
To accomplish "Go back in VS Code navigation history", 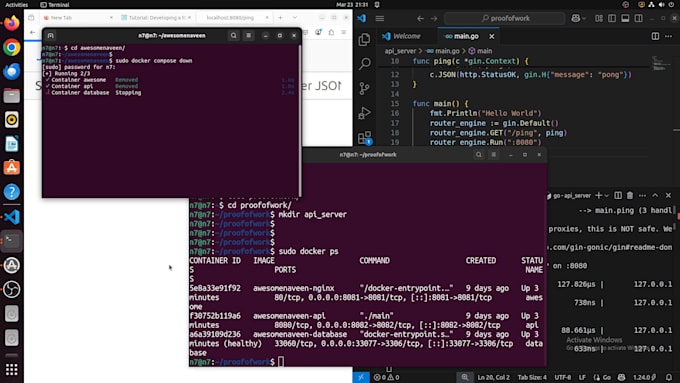I will click(x=420, y=18).
